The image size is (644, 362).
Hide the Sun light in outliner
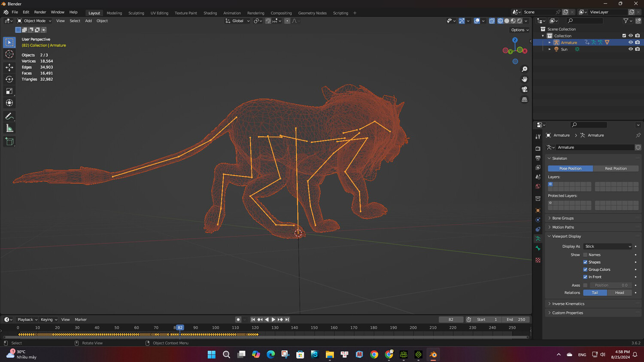pyautogui.click(x=631, y=49)
